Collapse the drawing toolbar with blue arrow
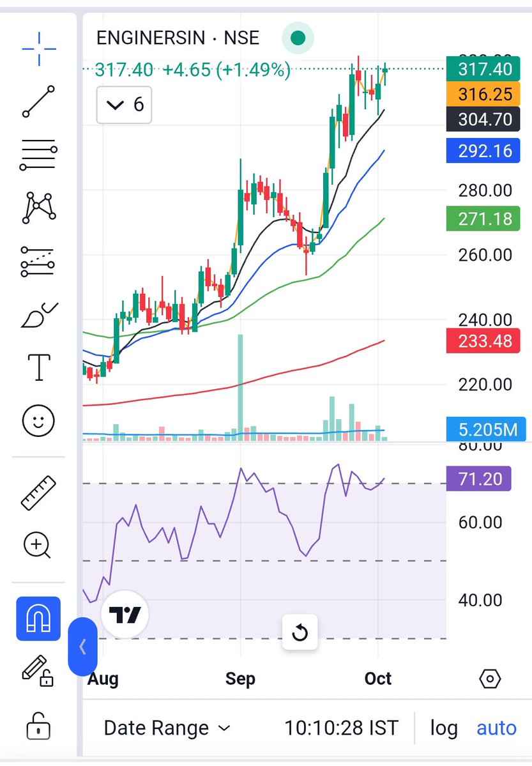532x766 pixels. (82, 647)
